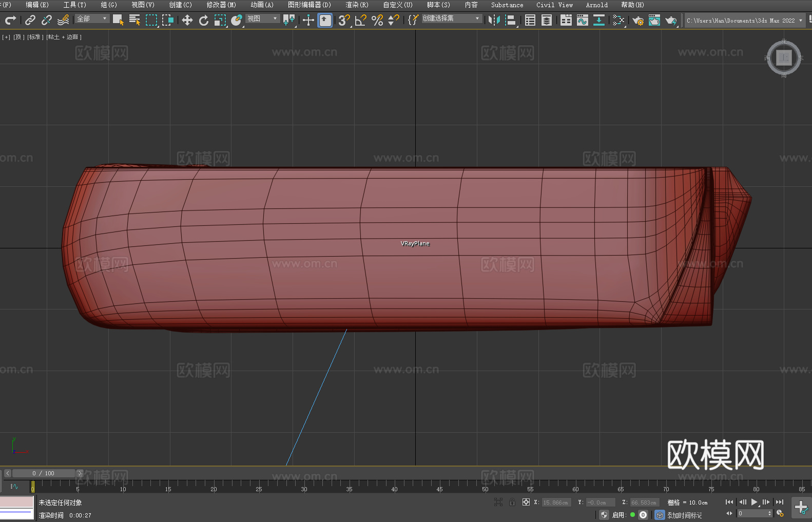Open Select by Name list
This screenshot has height=522, width=812.
134,20
